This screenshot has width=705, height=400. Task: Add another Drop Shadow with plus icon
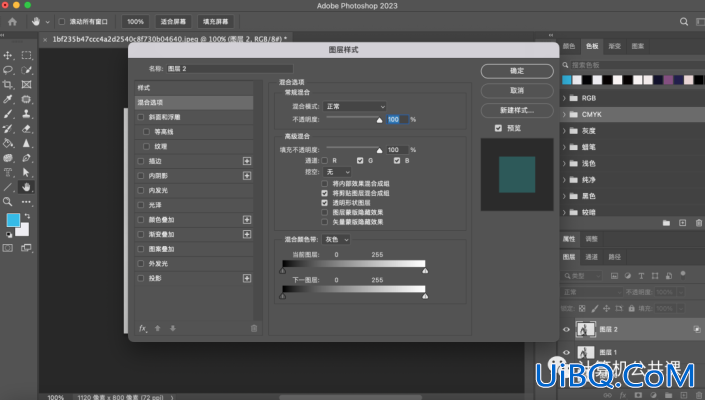pyautogui.click(x=247, y=278)
